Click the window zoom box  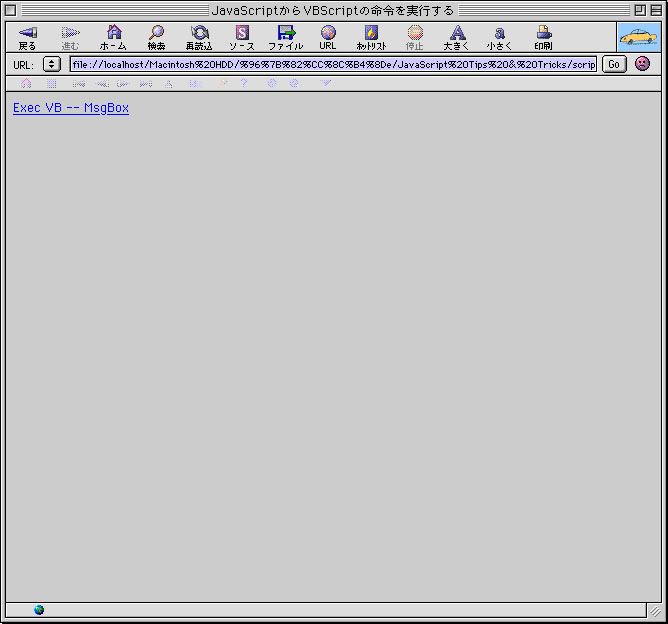(x=639, y=10)
